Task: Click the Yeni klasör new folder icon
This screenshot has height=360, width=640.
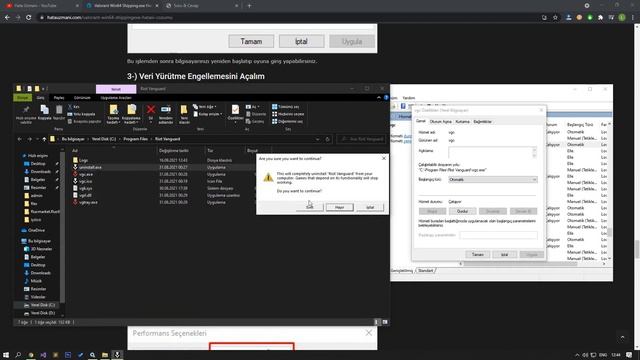Action: 184,109
